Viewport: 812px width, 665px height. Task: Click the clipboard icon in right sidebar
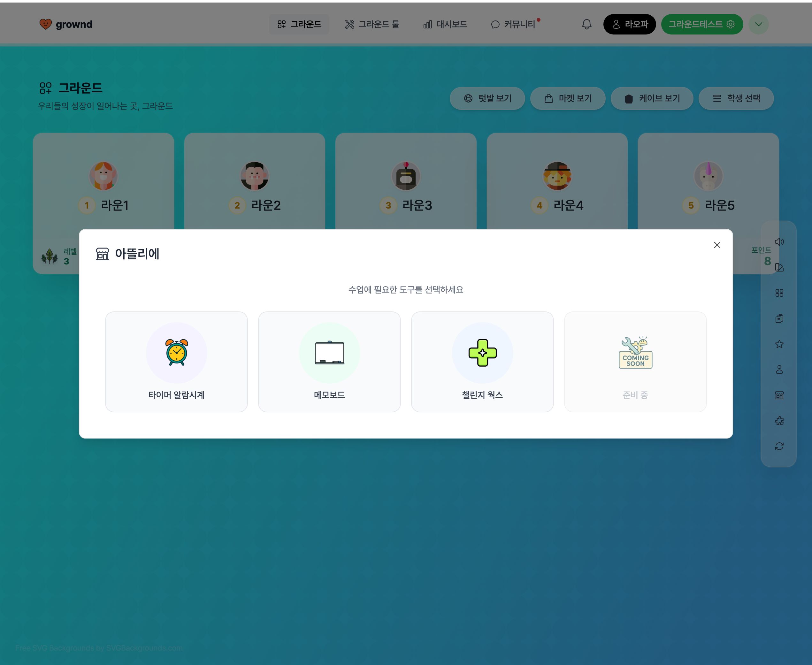click(779, 318)
